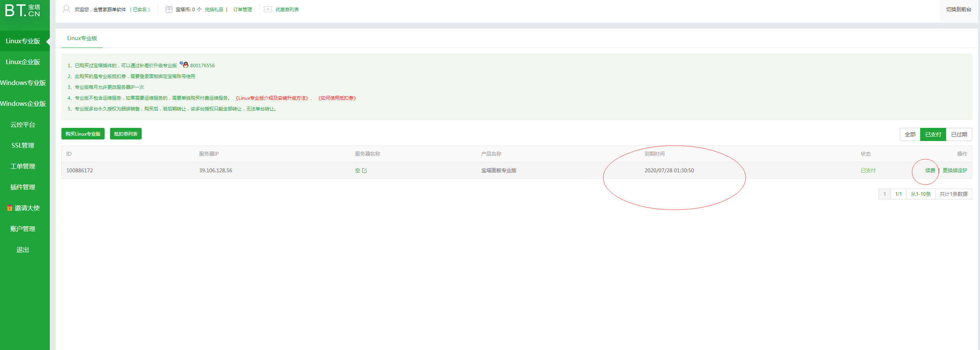Click 兑换礼品 link
Image resolution: width=980 pixels, height=350 pixels.
214,9
